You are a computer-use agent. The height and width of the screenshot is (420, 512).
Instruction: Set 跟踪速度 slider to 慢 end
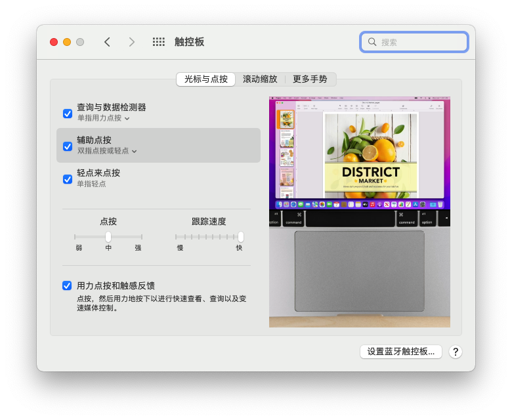tap(176, 237)
